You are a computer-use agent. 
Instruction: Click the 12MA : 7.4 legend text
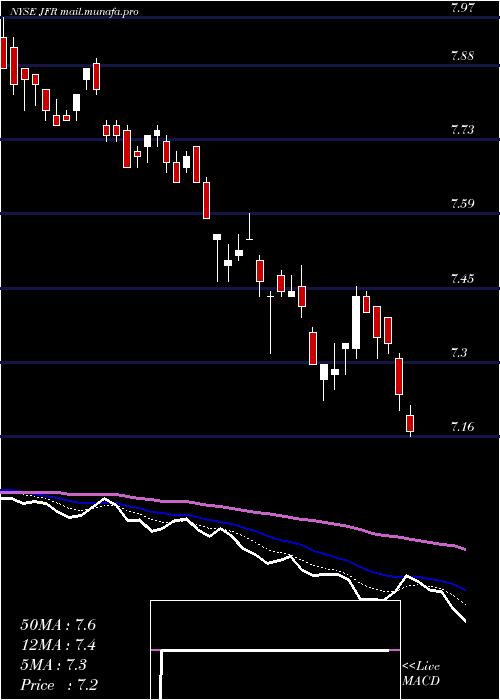pos(58,645)
